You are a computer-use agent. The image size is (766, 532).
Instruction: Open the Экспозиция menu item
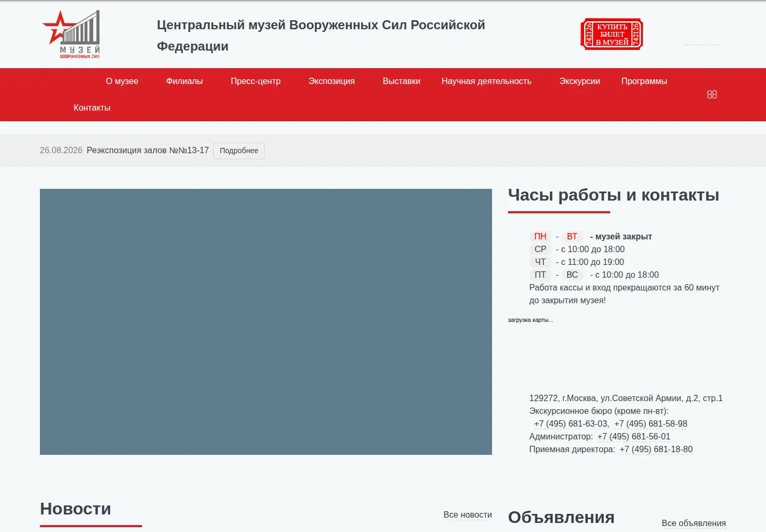tap(331, 81)
